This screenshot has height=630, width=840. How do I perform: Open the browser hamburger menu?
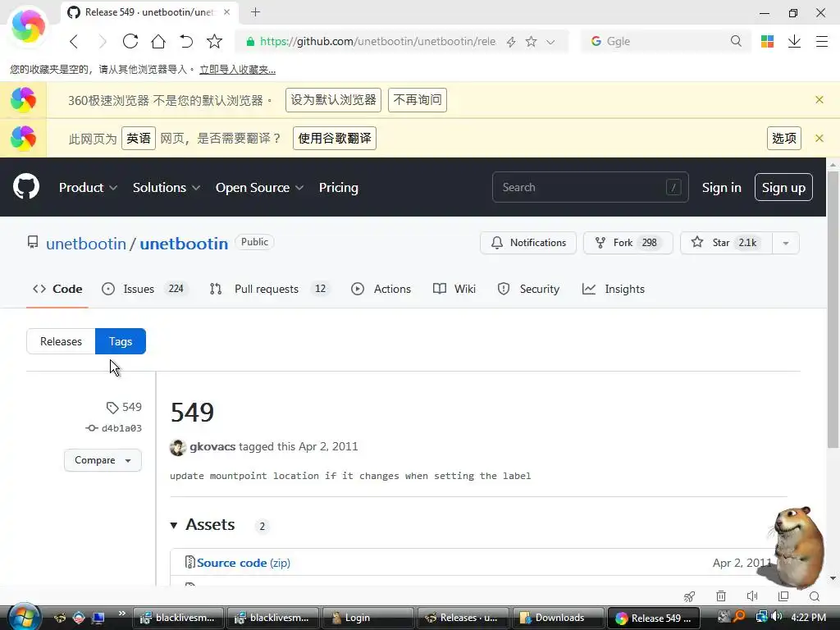822,41
